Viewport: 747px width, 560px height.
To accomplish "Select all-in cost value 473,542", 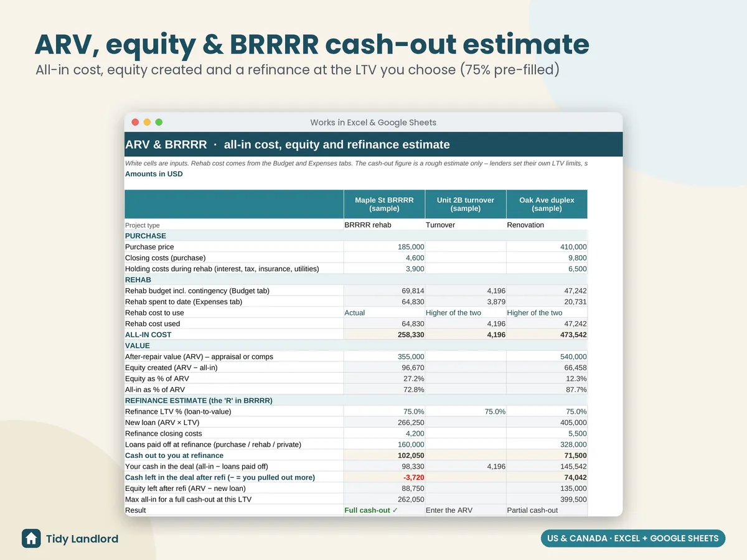I will click(547, 335).
